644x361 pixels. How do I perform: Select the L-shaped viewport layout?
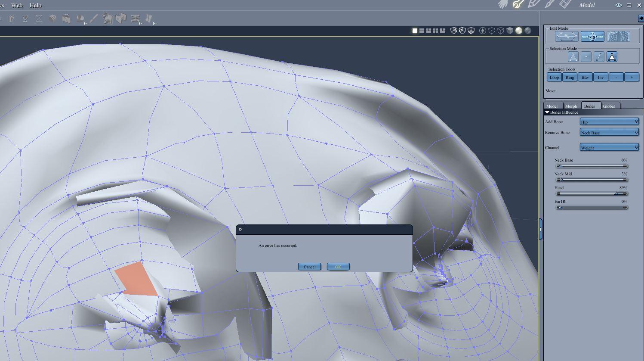point(442,31)
